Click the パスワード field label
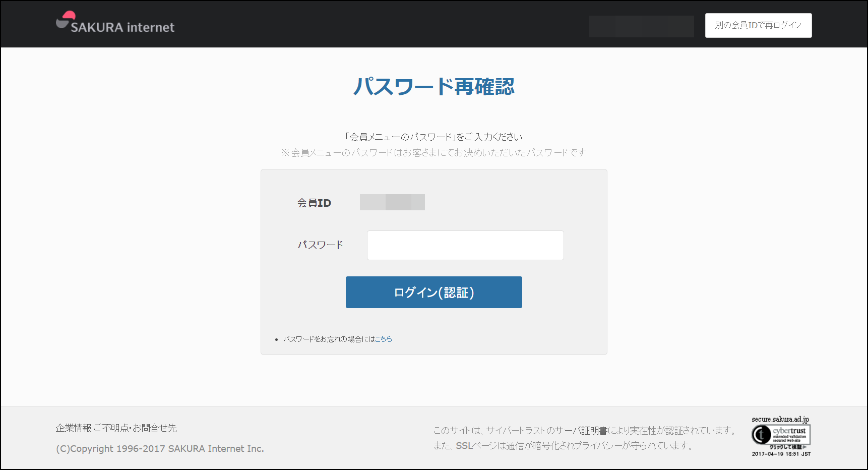The image size is (868, 470). (320, 245)
